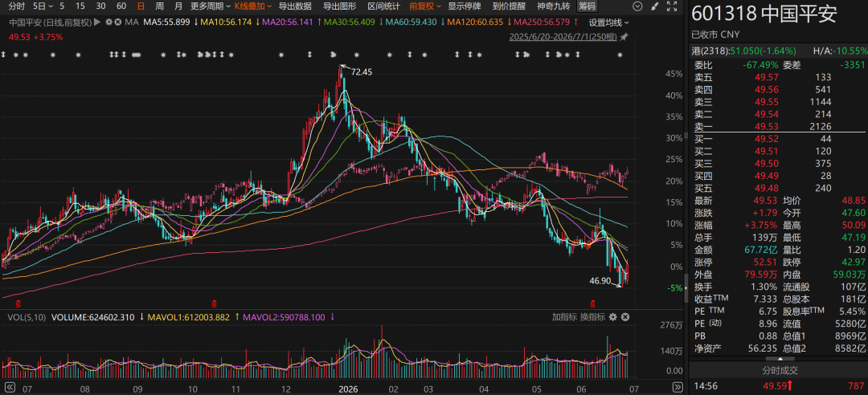Viewport: 868px width, 395px height.
Task: Enter fullscreen chart mode icon
Action: tap(671, 7)
